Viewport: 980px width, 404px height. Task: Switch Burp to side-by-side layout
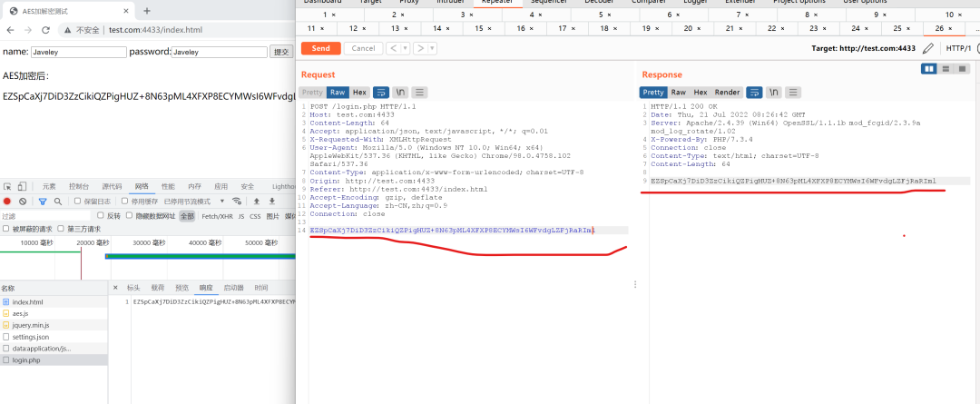click(x=929, y=69)
